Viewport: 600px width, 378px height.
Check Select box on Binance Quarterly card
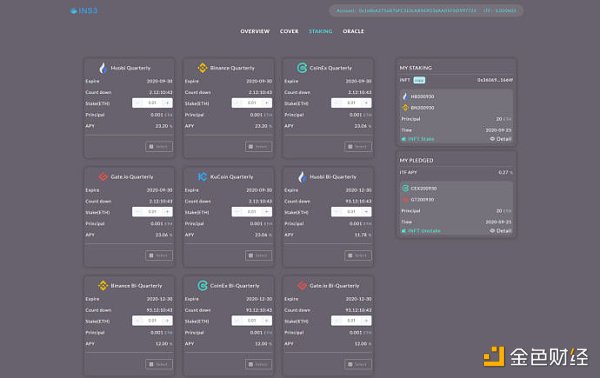pyautogui.click(x=259, y=147)
